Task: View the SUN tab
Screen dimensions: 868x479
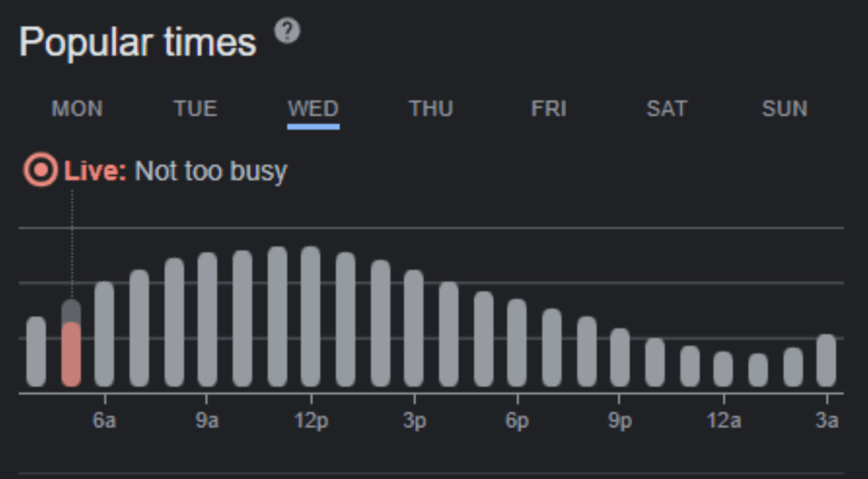Action: pyautogui.click(x=784, y=109)
